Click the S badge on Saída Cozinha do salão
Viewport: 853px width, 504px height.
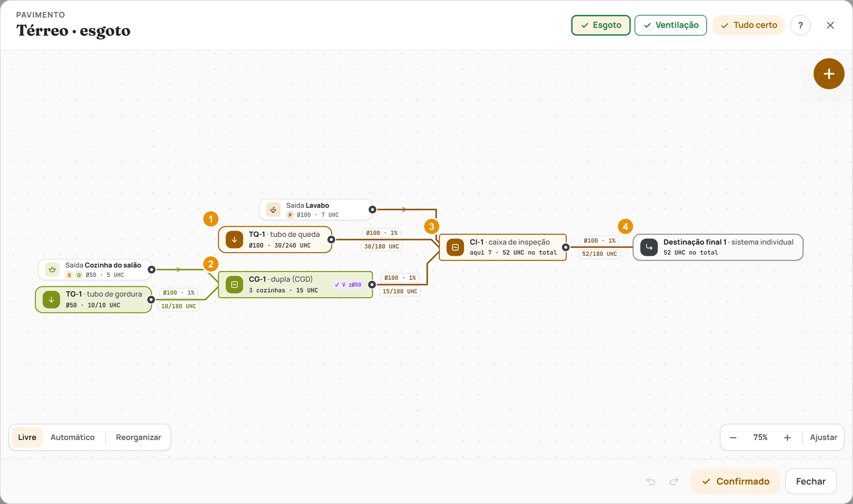69,275
